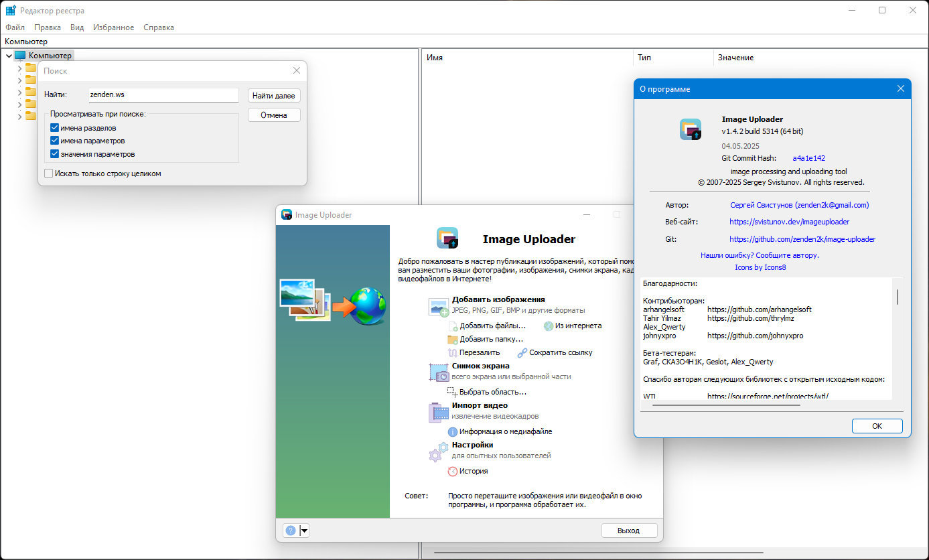Open the Справка menu
The height and width of the screenshot is (560, 929).
[159, 27]
